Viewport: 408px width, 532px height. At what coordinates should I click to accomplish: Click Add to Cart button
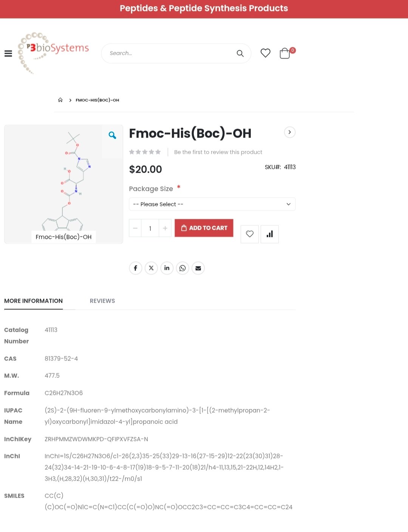[x=204, y=228]
